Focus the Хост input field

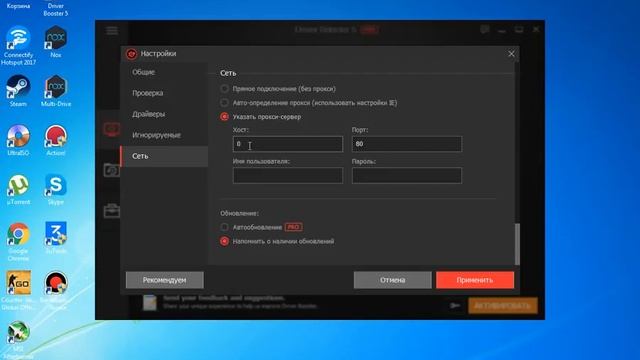[288, 144]
